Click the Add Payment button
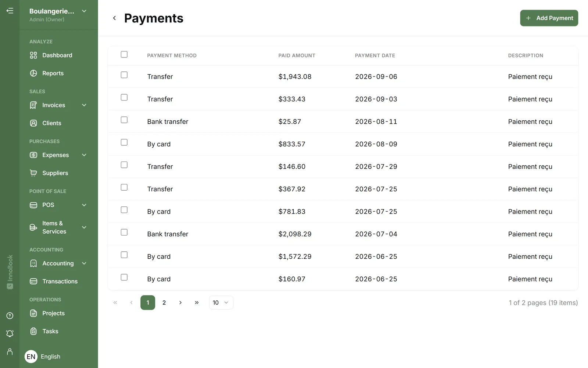The height and width of the screenshot is (368, 588). pyautogui.click(x=549, y=18)
